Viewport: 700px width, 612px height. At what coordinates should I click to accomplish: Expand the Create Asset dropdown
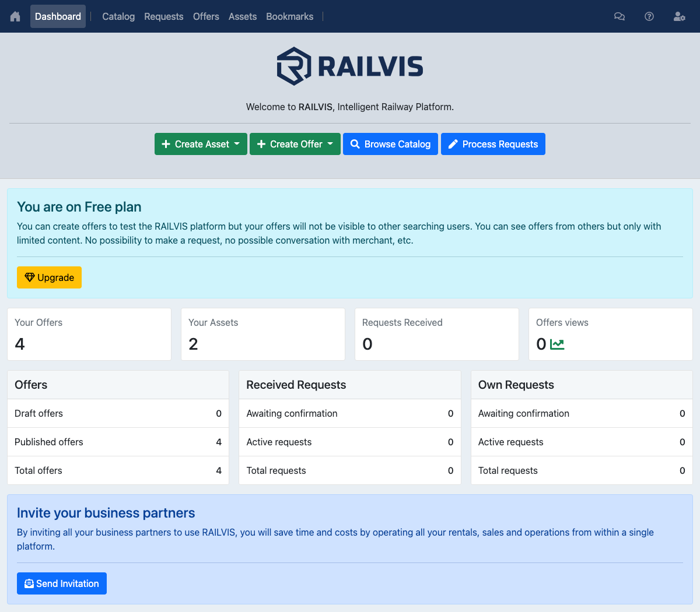[x=201, y=144]
